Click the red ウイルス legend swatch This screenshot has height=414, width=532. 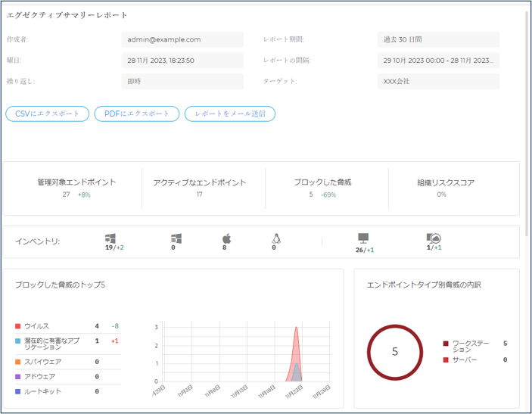point(18,326)
